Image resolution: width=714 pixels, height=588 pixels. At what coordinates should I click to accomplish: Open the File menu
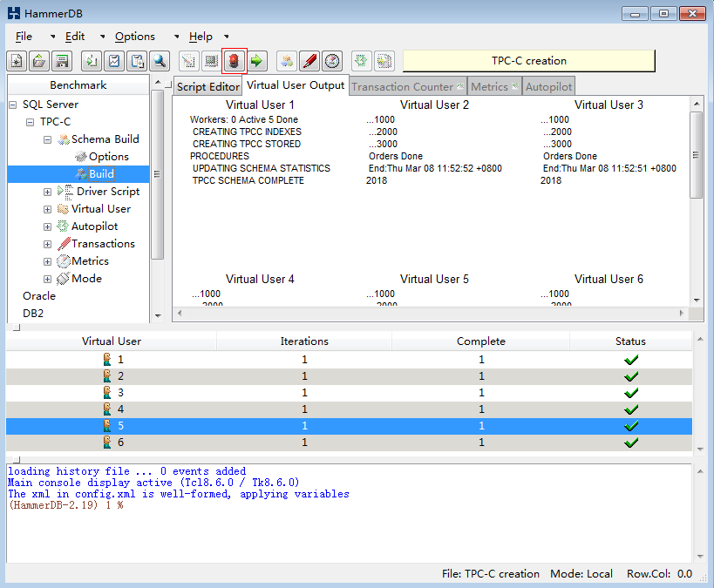click(x=24, y=37)
